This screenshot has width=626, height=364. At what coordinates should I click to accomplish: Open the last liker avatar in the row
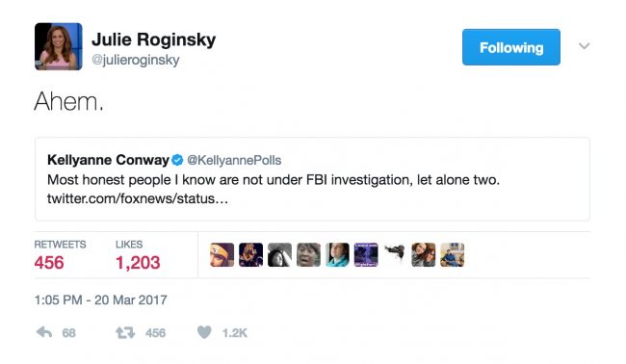tap(452, 254)
